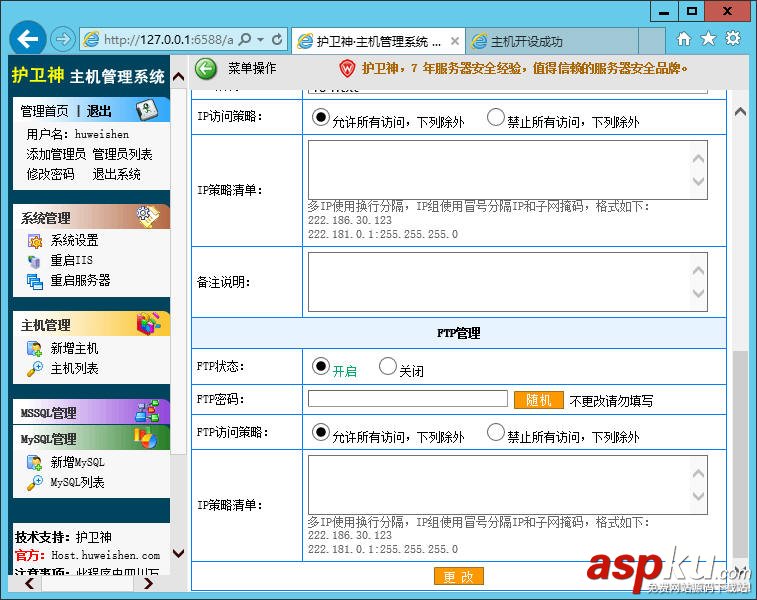This screenshot has height=600, width=757.
Task: Click the 管理首页 header key icon
Action: tap(147, 110)
